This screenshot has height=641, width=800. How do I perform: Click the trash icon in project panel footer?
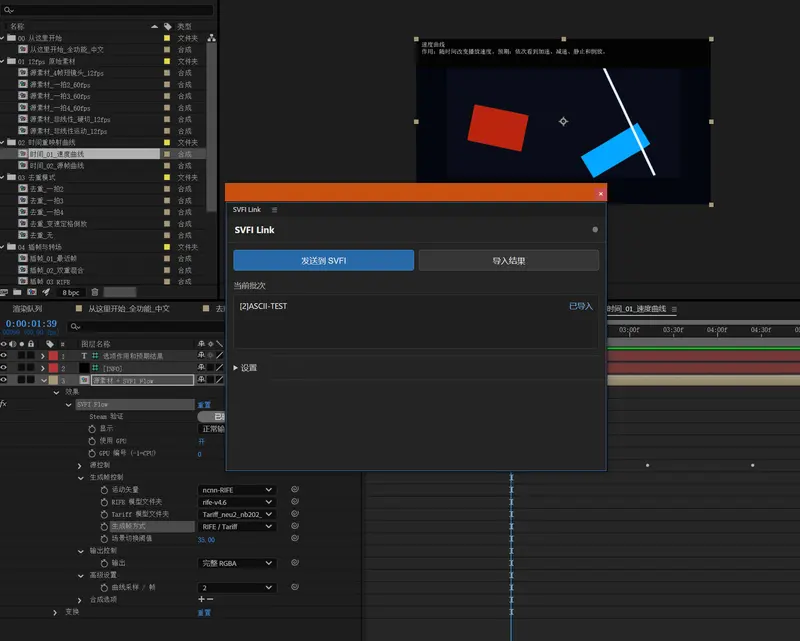pos(94,292)
